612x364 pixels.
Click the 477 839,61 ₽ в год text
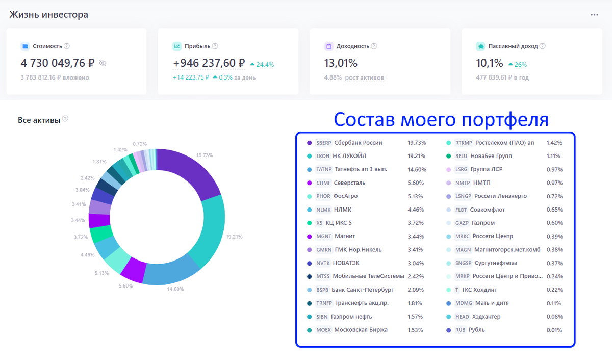point(502,77)
